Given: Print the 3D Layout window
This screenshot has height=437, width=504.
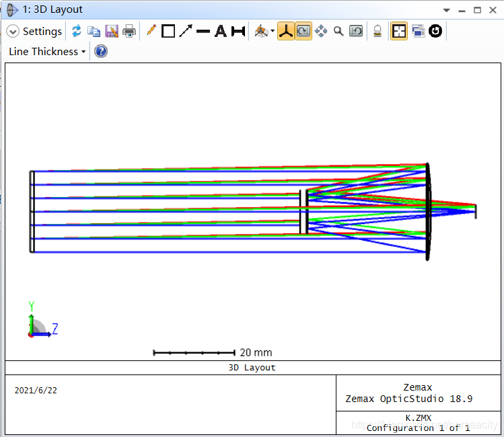Looking at the screenshot, I should [x=129, y=31].
